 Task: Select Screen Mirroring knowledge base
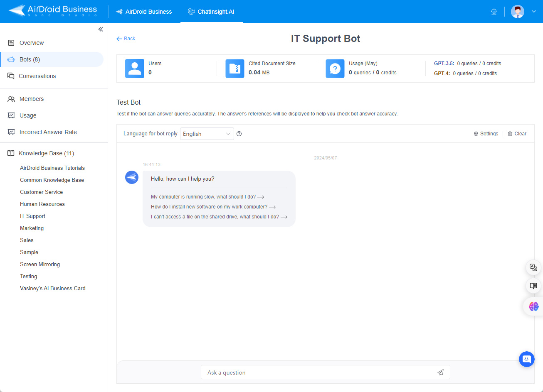(40, 264)
